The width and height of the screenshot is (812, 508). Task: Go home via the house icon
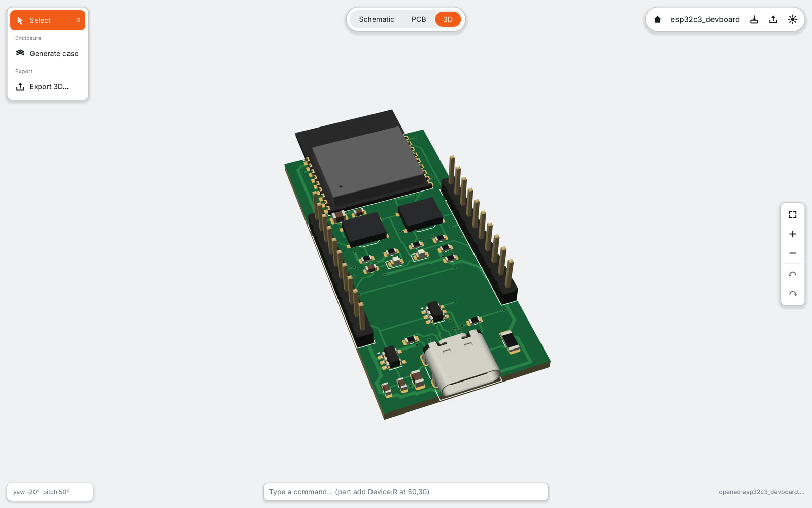(657, 19)
